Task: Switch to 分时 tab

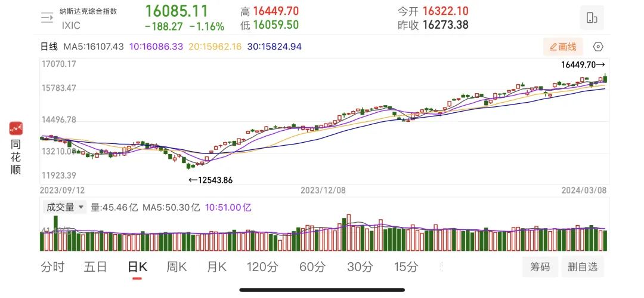Action: click(x=52, y=267)
